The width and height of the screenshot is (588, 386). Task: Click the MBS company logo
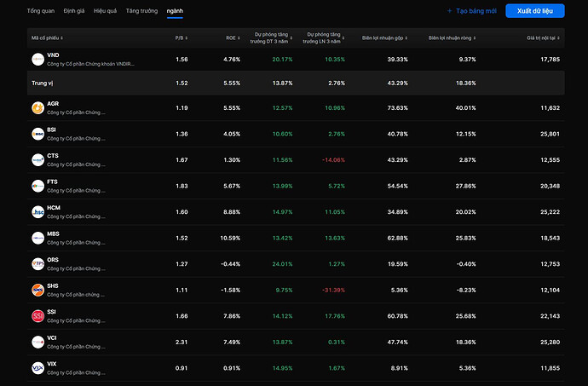37,238
